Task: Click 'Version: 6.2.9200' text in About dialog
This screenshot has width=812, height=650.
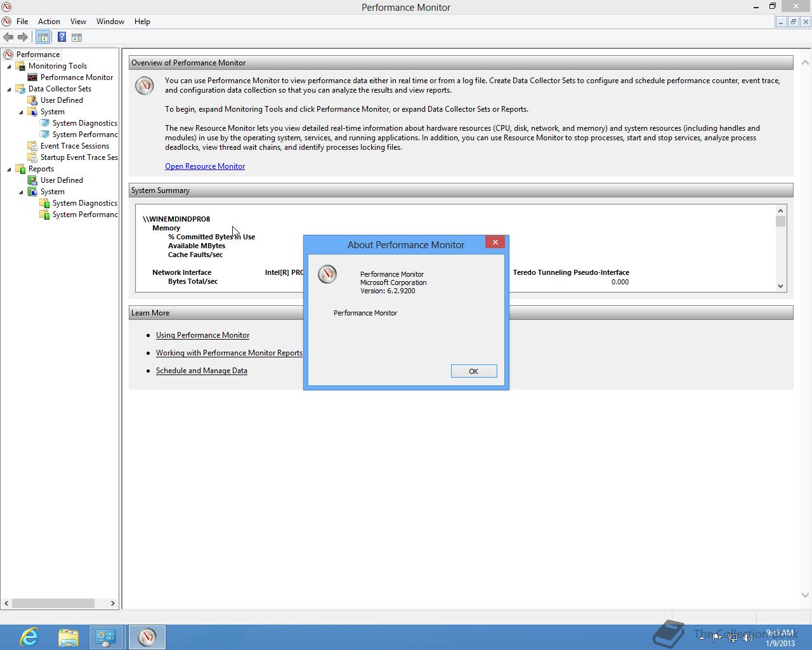Action: click(x=388, y=291)
